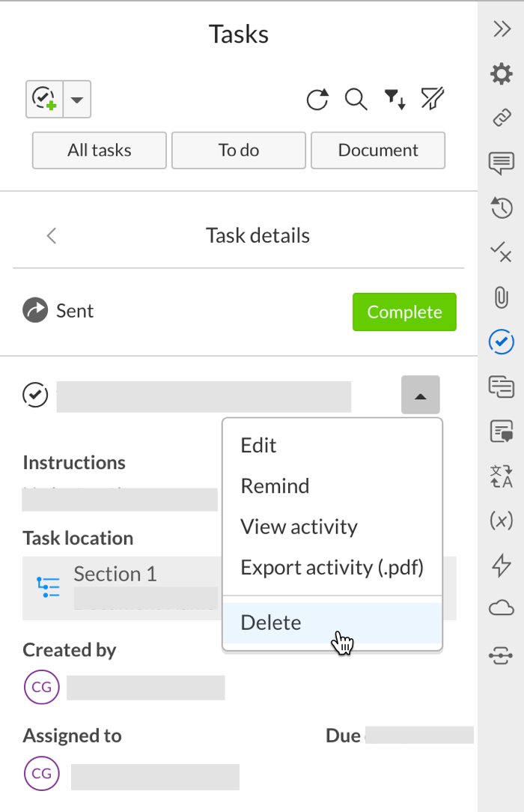Switch to the To do tab

point(238,150)
